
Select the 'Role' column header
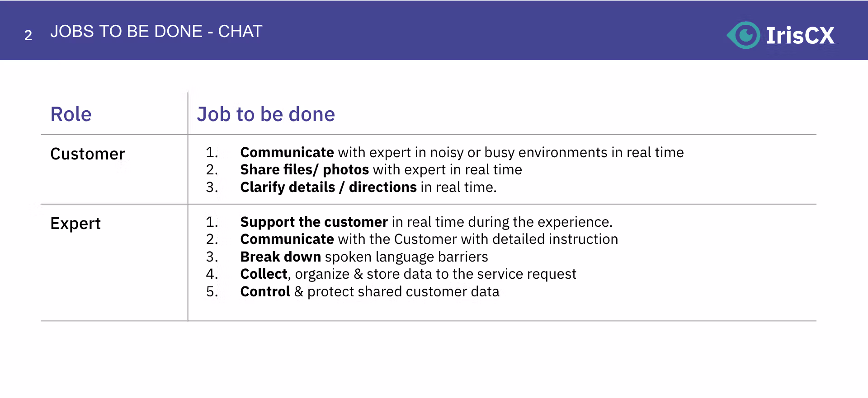point(71,114)
